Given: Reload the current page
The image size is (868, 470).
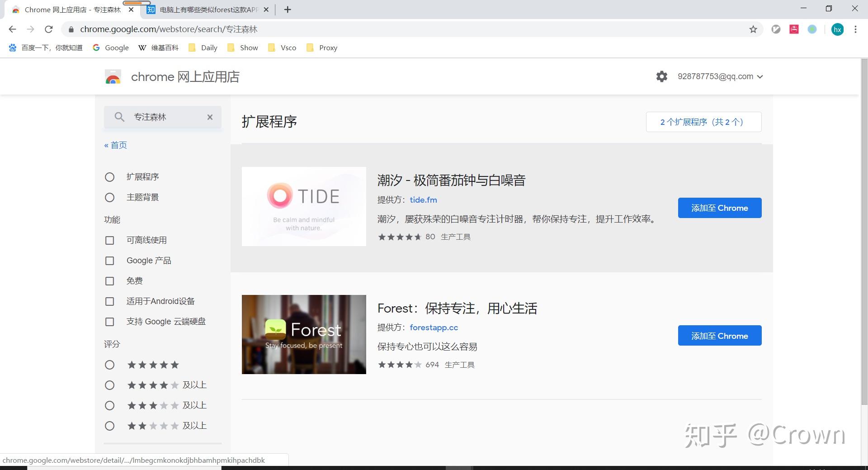Looking at the screenshot, I should (49, 29).
